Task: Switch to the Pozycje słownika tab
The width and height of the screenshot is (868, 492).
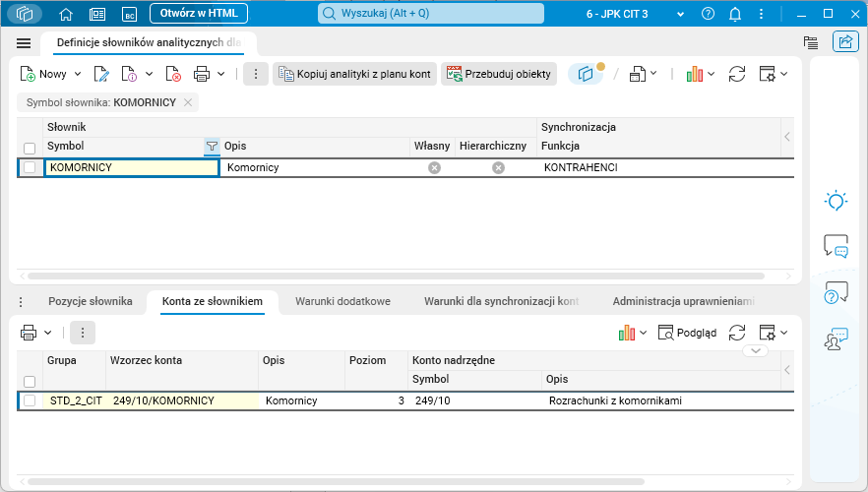Action: click(91, 301)
